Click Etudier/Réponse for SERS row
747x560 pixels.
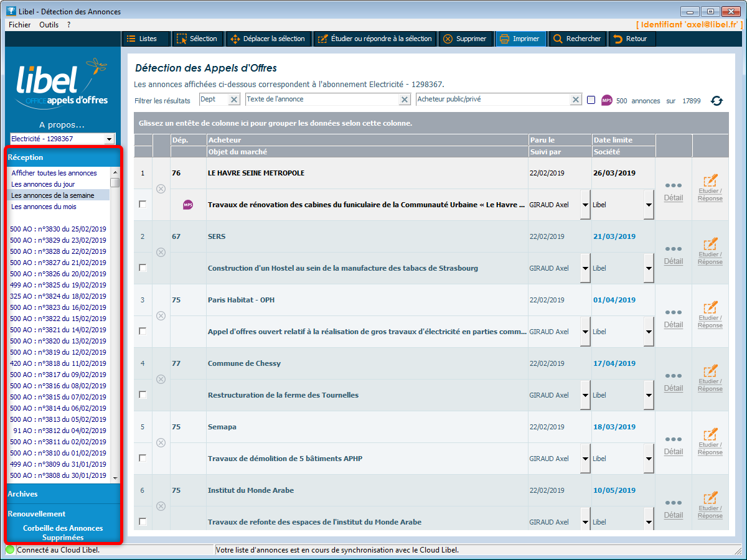coord(710,251)
